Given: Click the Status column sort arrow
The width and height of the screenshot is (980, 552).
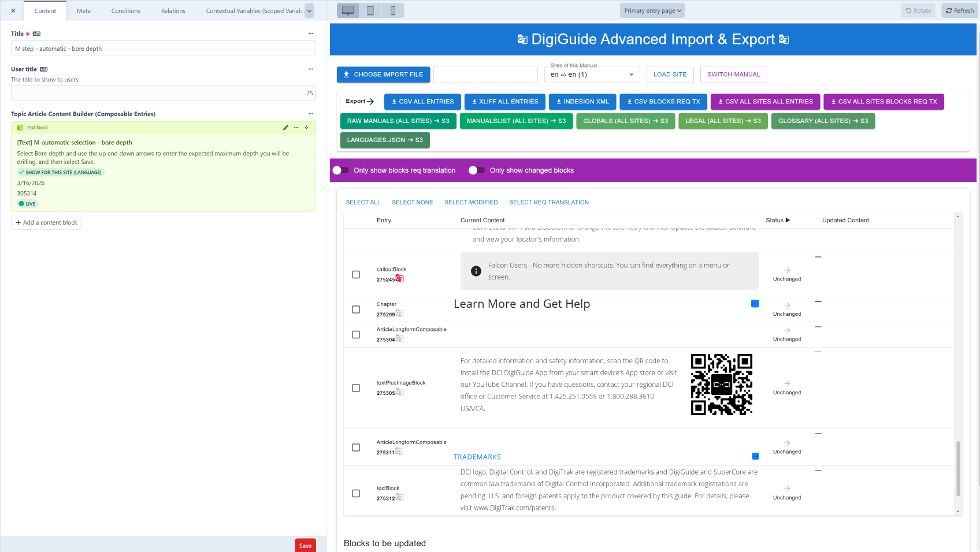Looking at the screenshot, I should pyautogui.click(x=788, y=220).
